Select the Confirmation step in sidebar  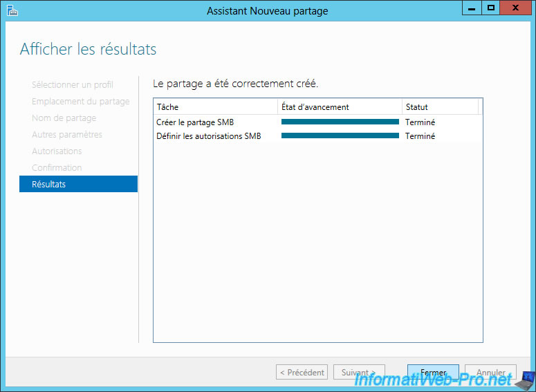[x=57, y=167]
